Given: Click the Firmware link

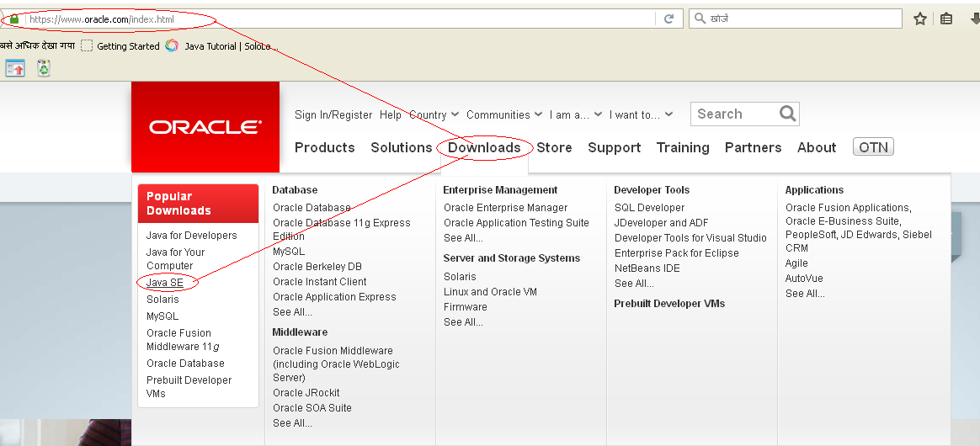Looking at the screenshot, I should click(465, 306).
